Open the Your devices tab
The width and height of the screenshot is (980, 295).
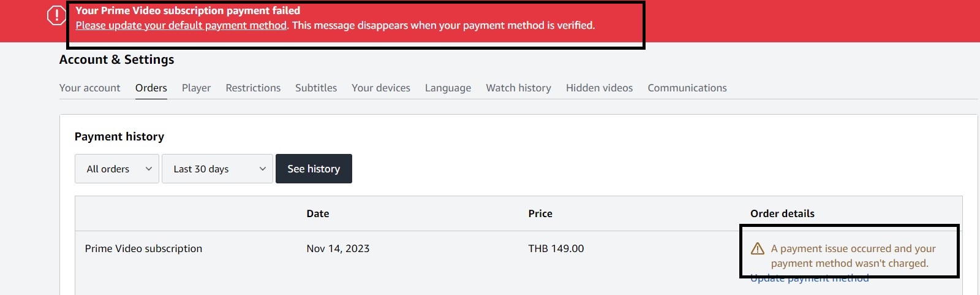pos(381,88)
